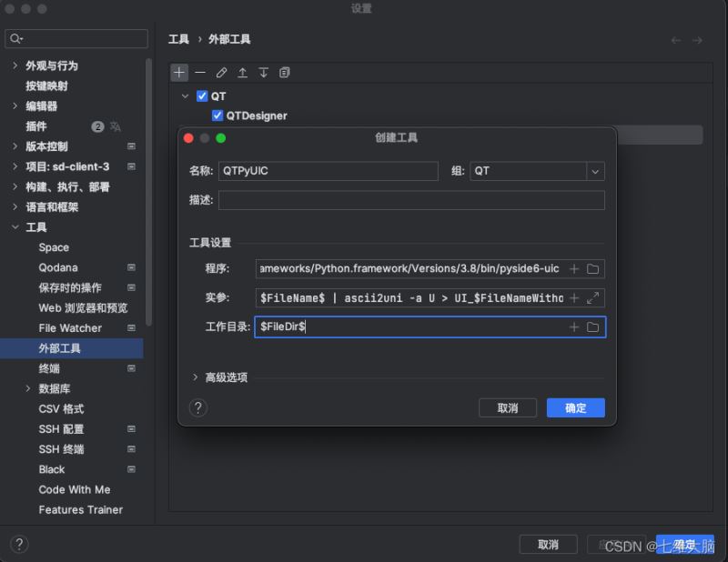Click the QTDesigner tool row label
This screenshot has width=728, height=562.
coord(257,115)
